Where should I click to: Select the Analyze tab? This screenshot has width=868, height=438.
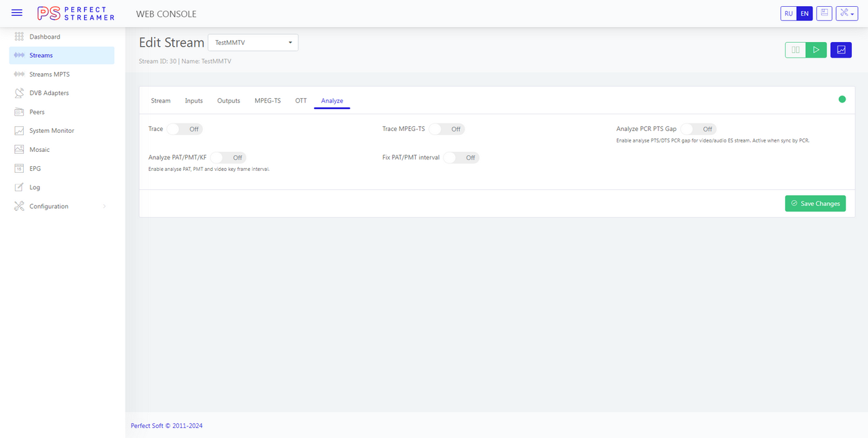pos(332,100)
